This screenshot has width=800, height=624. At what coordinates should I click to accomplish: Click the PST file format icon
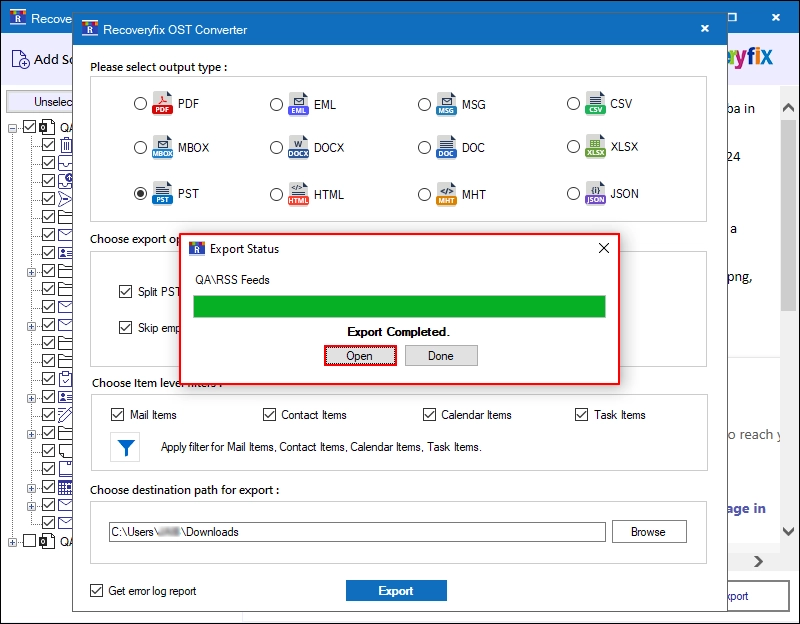[162, 193]
